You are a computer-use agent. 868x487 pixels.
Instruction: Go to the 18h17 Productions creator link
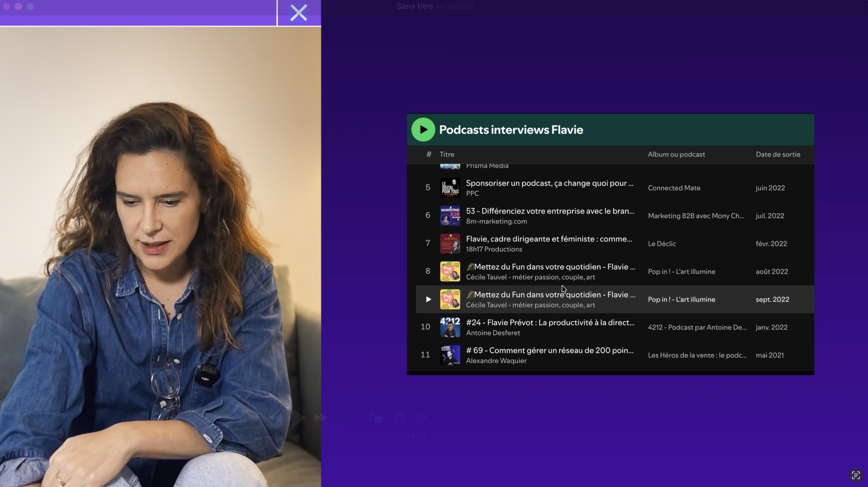pos(494,249)
